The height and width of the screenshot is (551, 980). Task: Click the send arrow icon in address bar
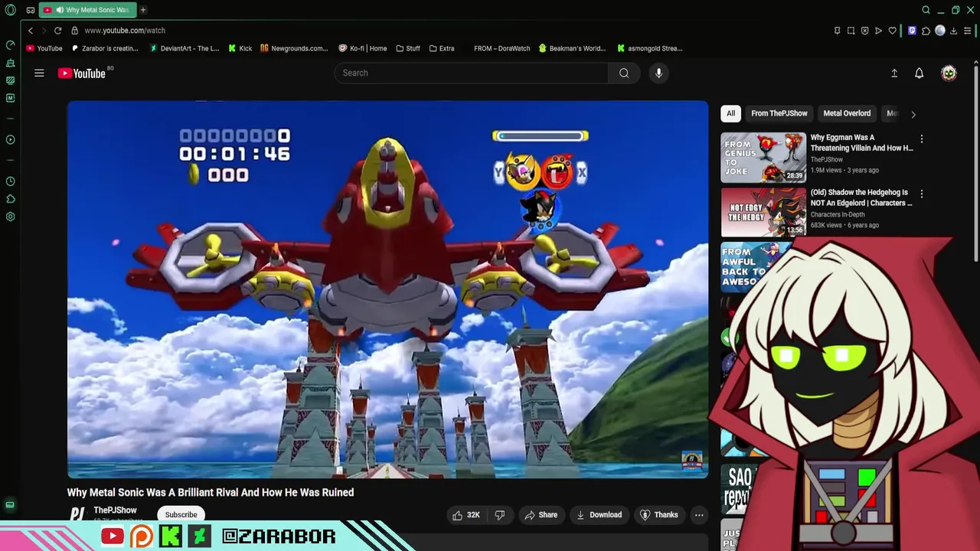(878, 31)
